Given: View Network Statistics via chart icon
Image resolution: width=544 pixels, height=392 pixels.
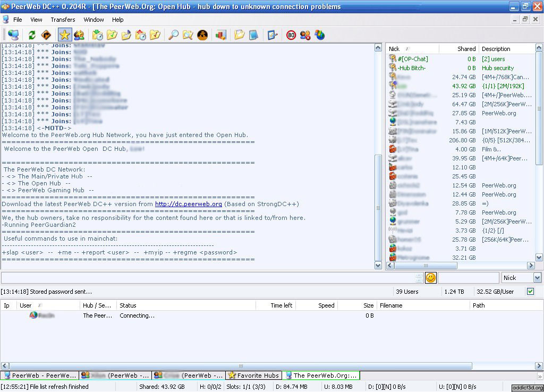Looking at the screenshot, I should [220, 35].
